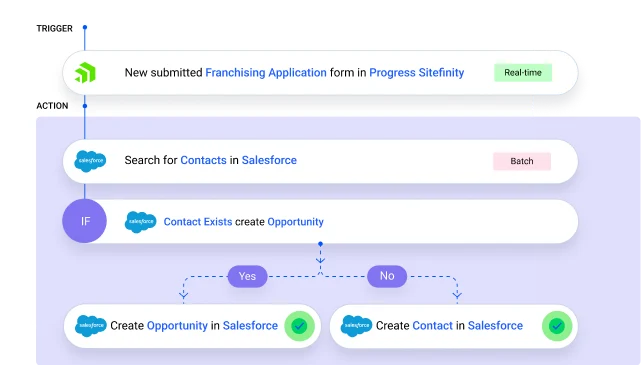
Task: Open the Franchising Application link
Action: pos(266,73)
